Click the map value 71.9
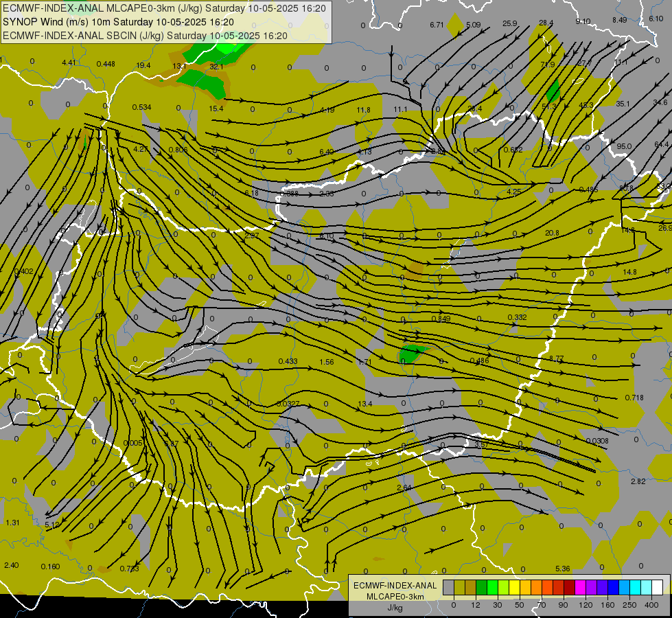Screen dimensions: 672x618 [x=547, y=65]
